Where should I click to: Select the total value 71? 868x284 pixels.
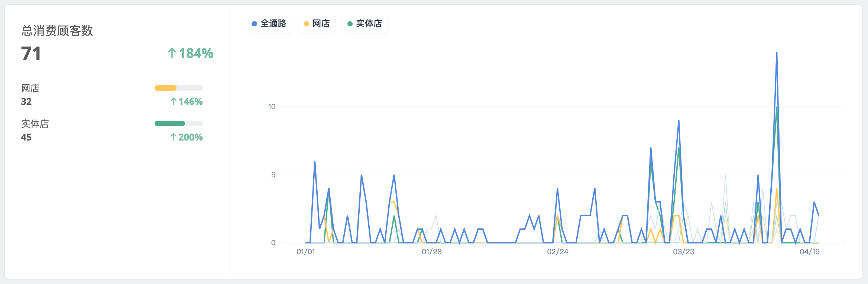31,54
